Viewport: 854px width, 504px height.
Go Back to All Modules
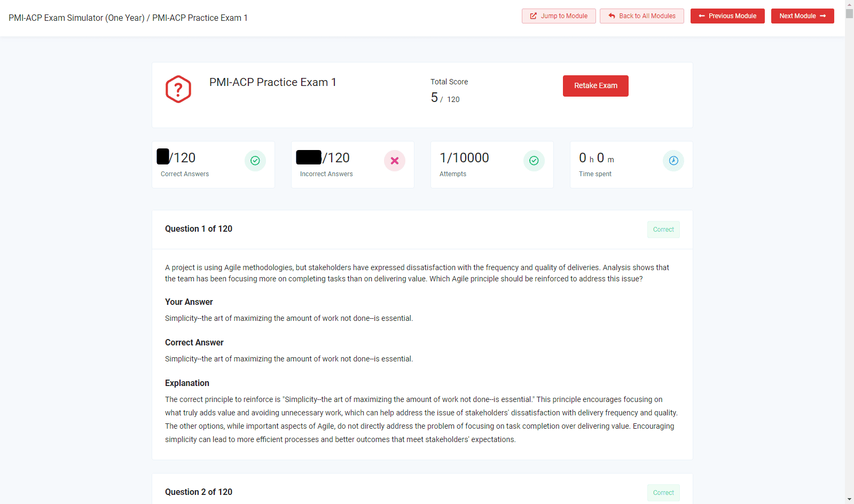coord(642,16)
